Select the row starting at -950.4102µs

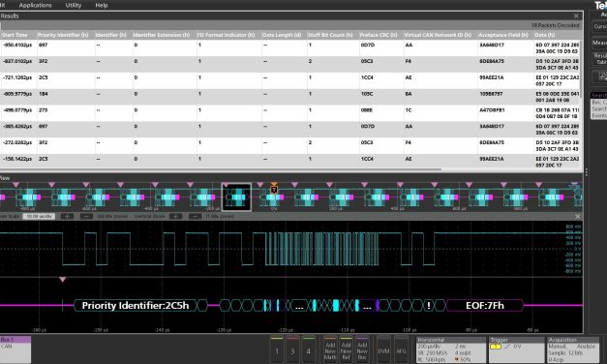(x=289, y=48)
